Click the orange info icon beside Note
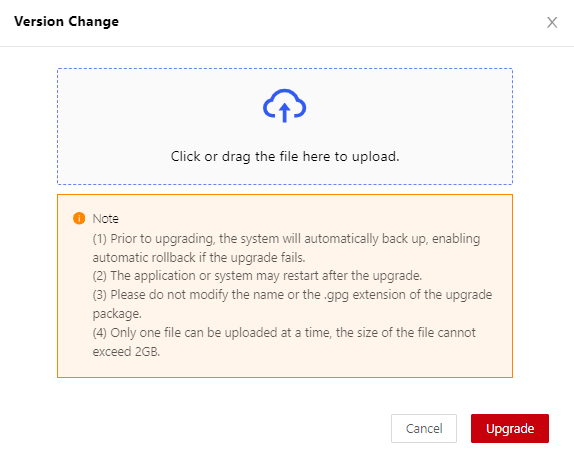574x452 pixels. [79, 218]
